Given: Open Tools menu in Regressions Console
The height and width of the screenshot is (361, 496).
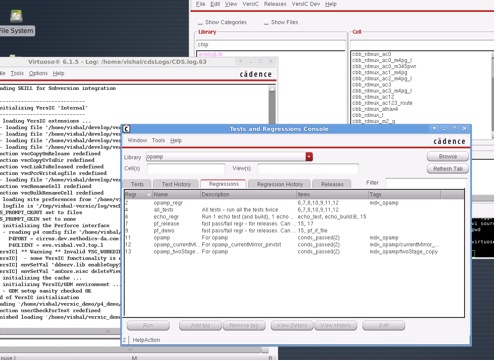Looking at the screenshot, I should (x=158, y=140).
